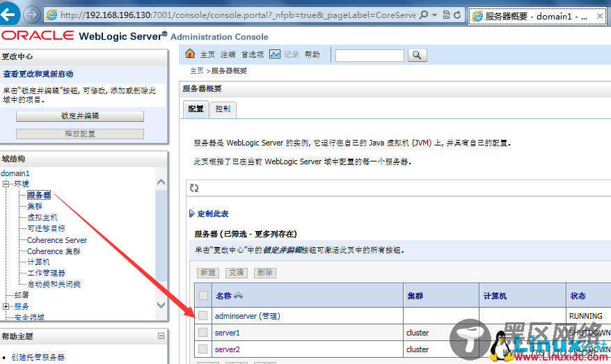Select Coherence 集群 tree item
611x364 pixels.
(x=54, y=251)
